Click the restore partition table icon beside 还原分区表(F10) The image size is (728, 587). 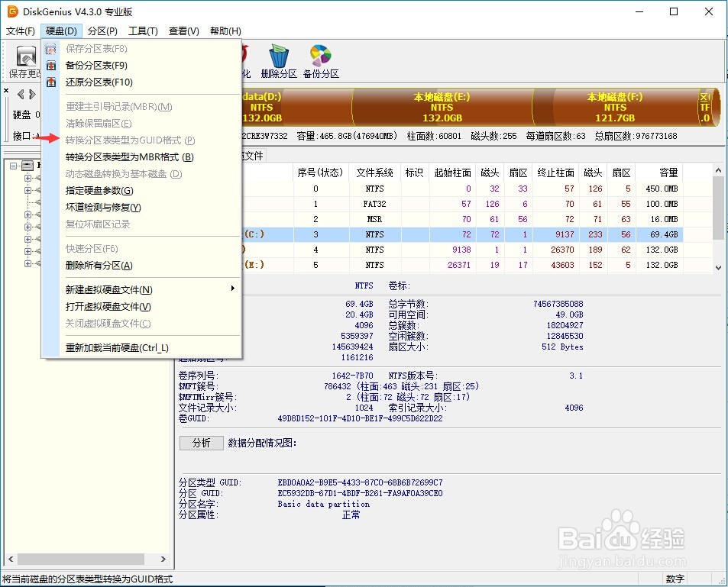click(x=51, y=82)
